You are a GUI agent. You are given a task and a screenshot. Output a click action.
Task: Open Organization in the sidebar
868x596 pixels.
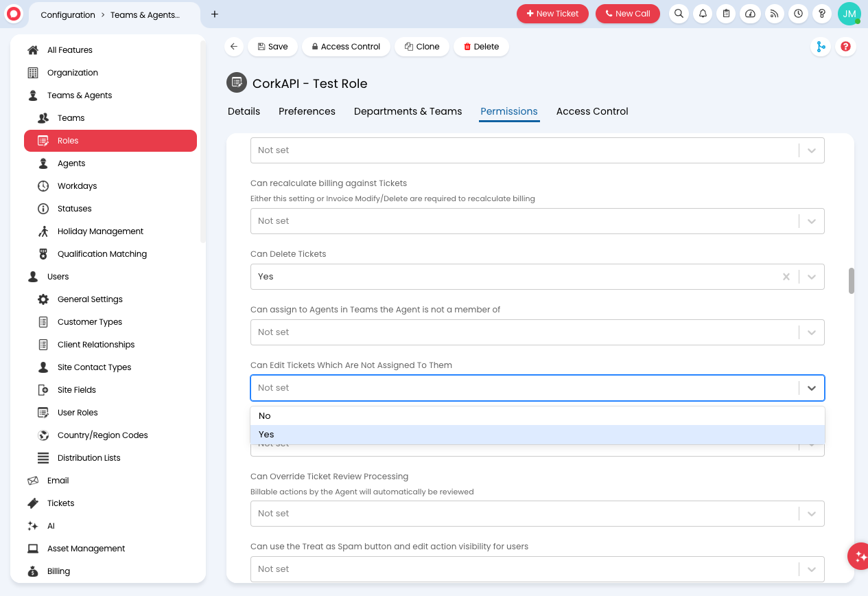tap(72, 73)
